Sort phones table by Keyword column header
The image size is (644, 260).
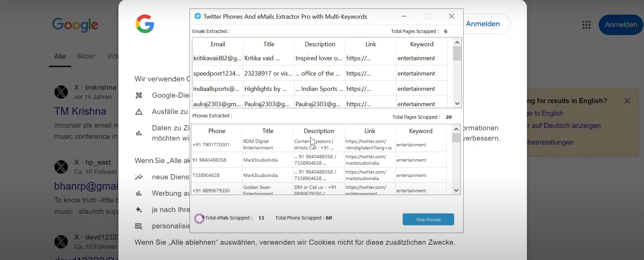420,131
